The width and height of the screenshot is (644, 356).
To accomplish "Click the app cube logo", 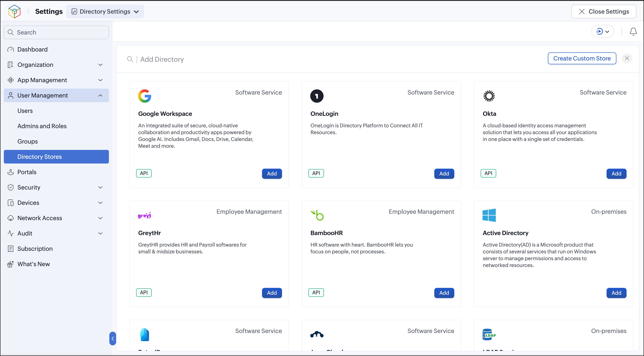I will click(14, 11).
